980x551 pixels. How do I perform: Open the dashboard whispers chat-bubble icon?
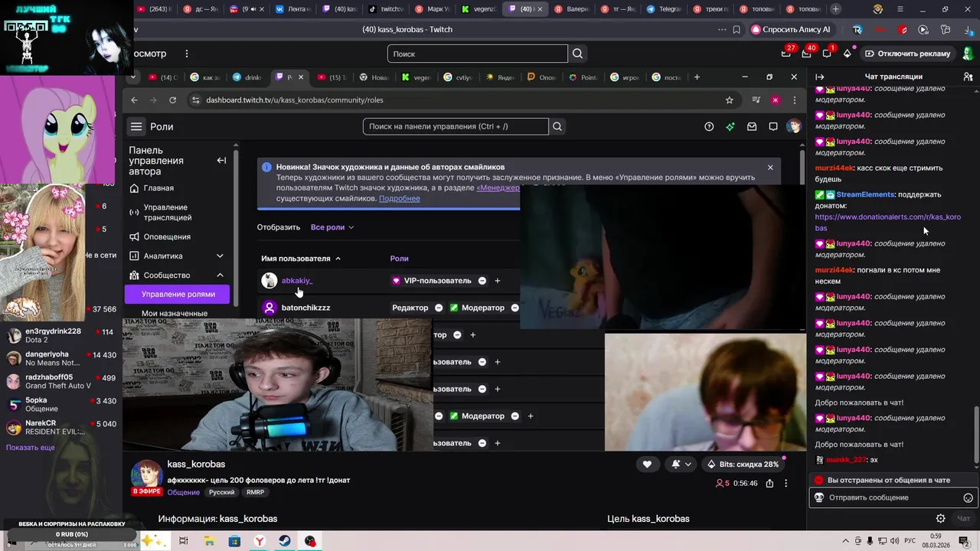pyautogui.click(x=773, y=127)
